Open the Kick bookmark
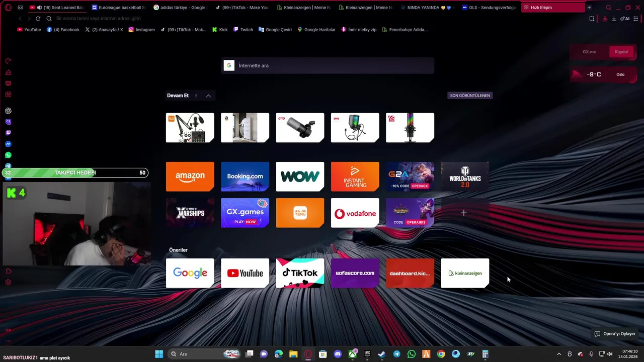 click(x=220, y=30)
